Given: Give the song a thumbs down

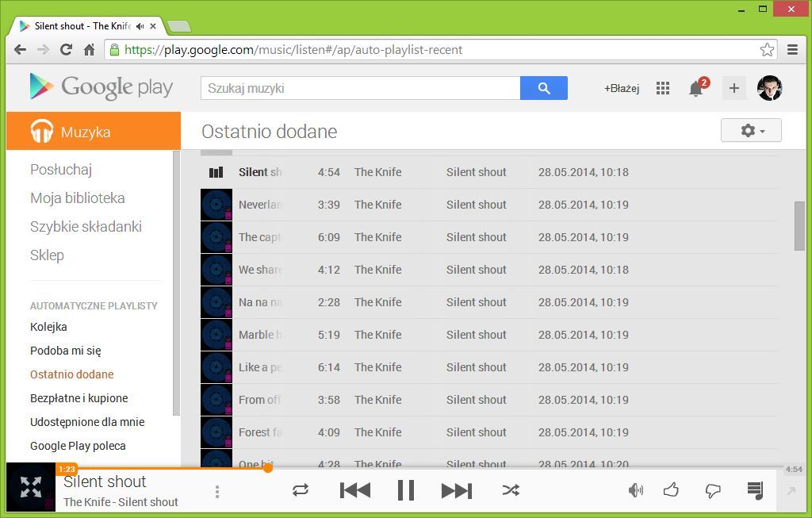Looking at the screenshot, I should click(713, 490).
